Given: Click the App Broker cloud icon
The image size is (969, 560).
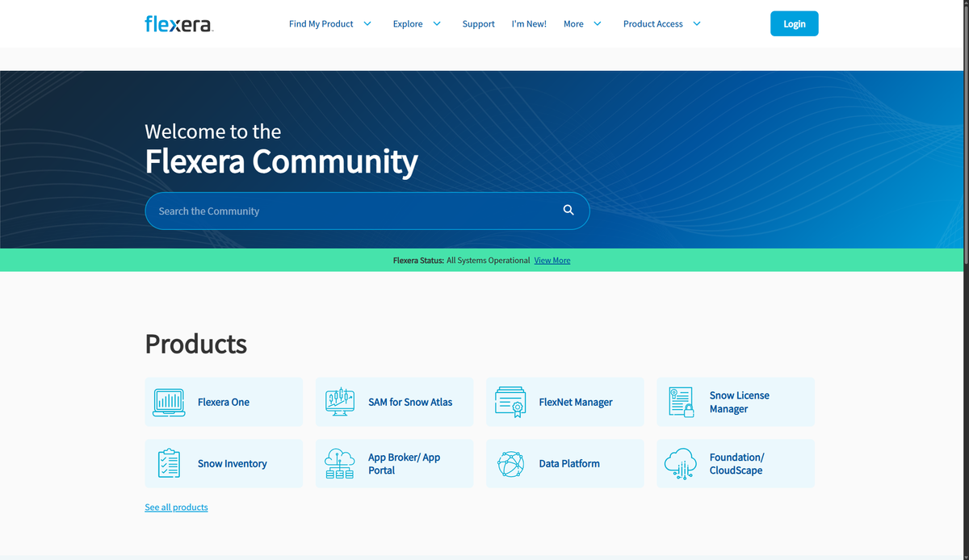Looking at the screenshot, I should (339, 463).
